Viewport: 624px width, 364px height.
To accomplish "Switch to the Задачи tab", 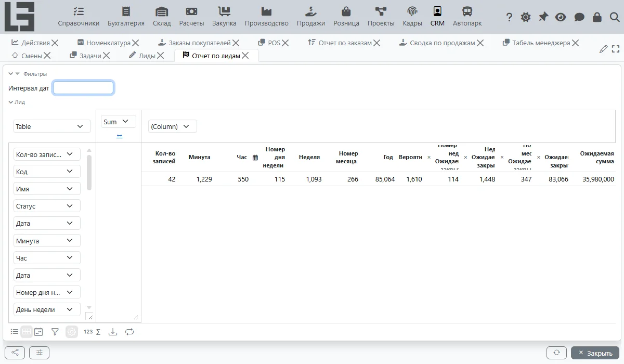I will pyautogui.click(x=90, y=55).
